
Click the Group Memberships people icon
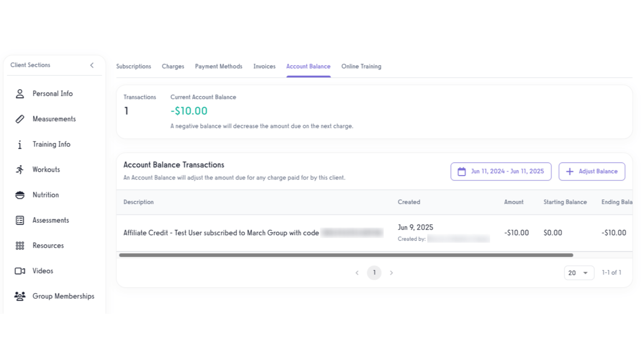20,296
